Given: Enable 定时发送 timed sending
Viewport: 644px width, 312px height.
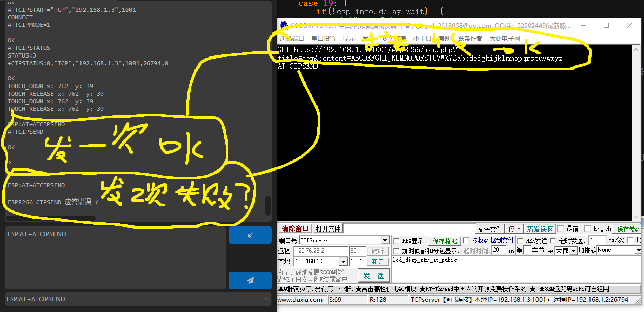Looking at the screenshot, I should [x=553, y=241].
